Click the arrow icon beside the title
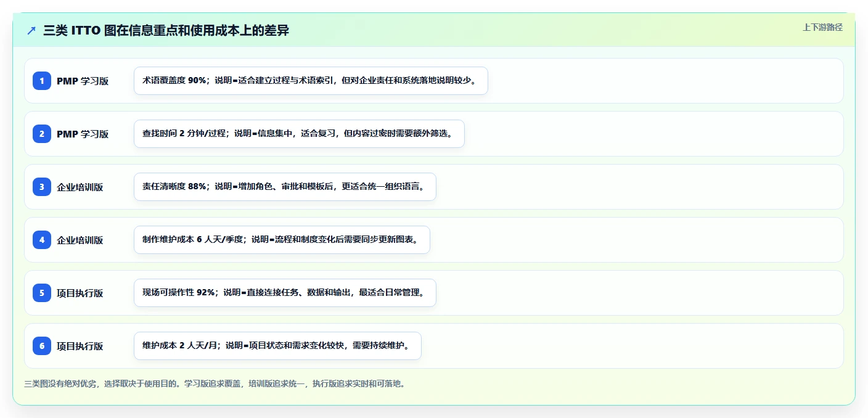868x418 pixels. [31, 30]
